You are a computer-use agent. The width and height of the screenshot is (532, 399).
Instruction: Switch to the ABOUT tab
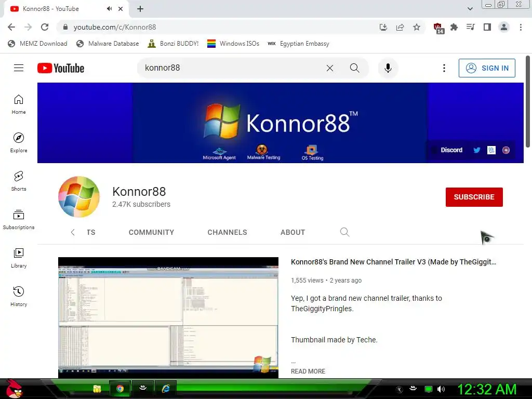pos(293,232)
